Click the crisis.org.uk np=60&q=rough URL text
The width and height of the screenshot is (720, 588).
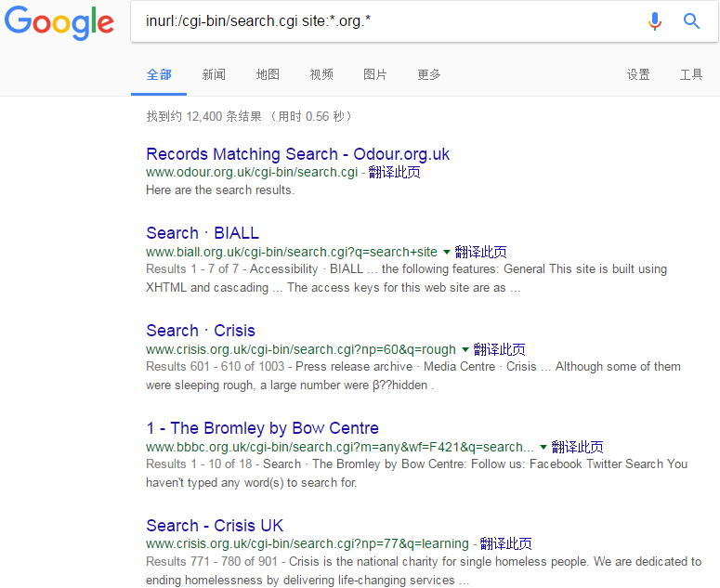(x=301, y=350)
